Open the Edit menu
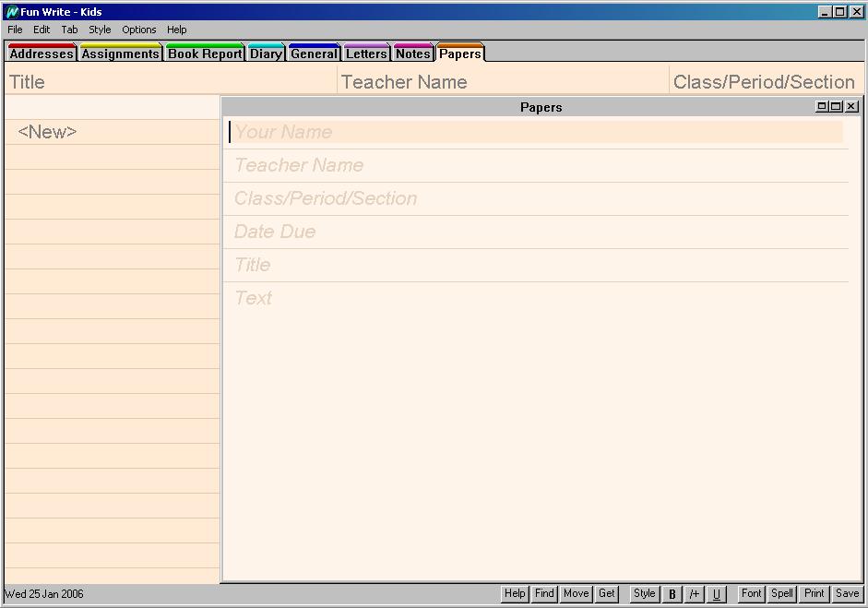The width and height of the screenshot is (868, 608). pos(42,30)
